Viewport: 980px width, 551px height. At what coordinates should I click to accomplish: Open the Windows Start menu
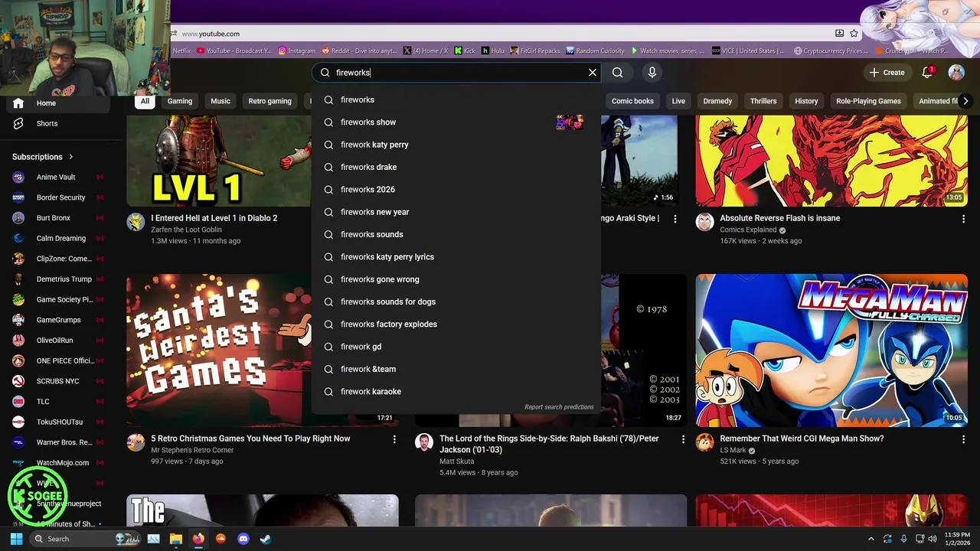(x=16, y=539)
